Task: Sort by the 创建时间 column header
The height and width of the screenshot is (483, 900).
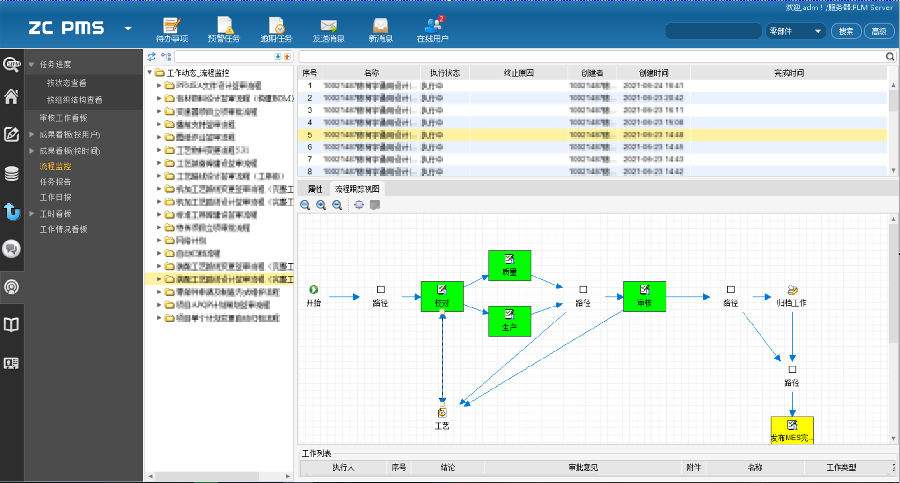Action: click(654, 73)
